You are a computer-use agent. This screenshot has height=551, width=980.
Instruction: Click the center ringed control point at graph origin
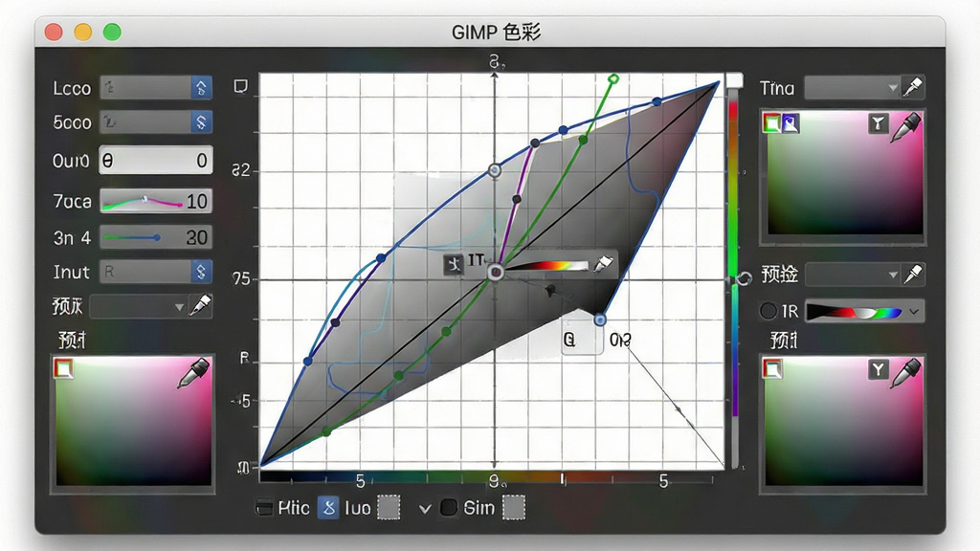(x=495, y=272)
